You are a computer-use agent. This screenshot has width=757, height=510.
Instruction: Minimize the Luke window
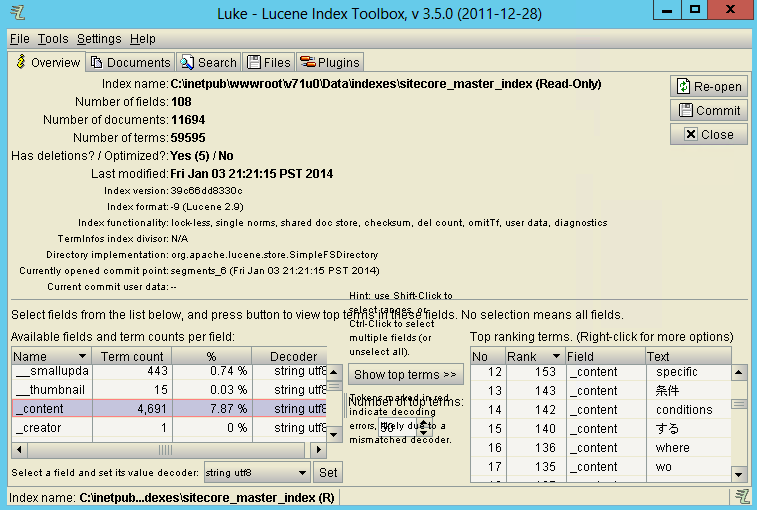(x=667, y=10)
